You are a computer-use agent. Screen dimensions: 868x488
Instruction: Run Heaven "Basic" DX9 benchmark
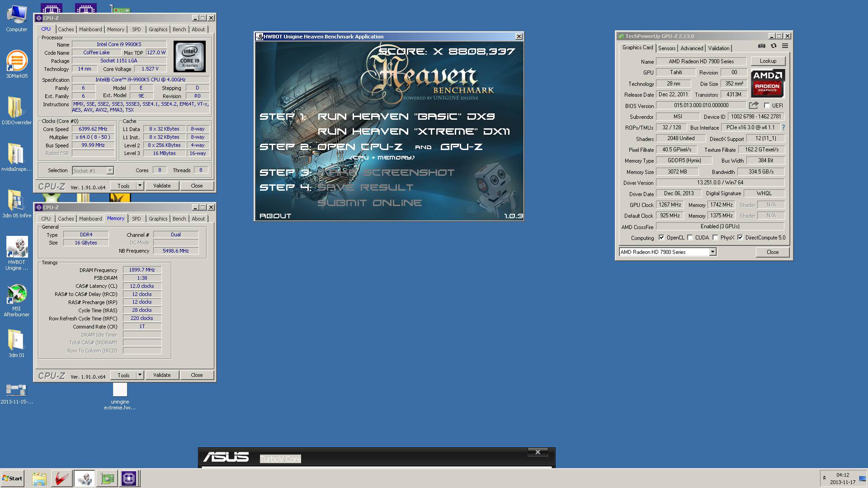(x=406, y=117)
